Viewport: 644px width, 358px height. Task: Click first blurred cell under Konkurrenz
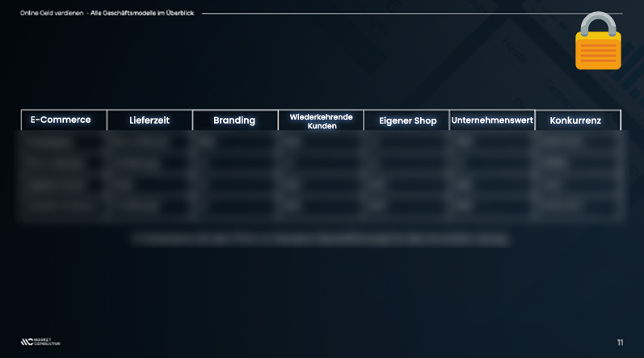(577, 142)
